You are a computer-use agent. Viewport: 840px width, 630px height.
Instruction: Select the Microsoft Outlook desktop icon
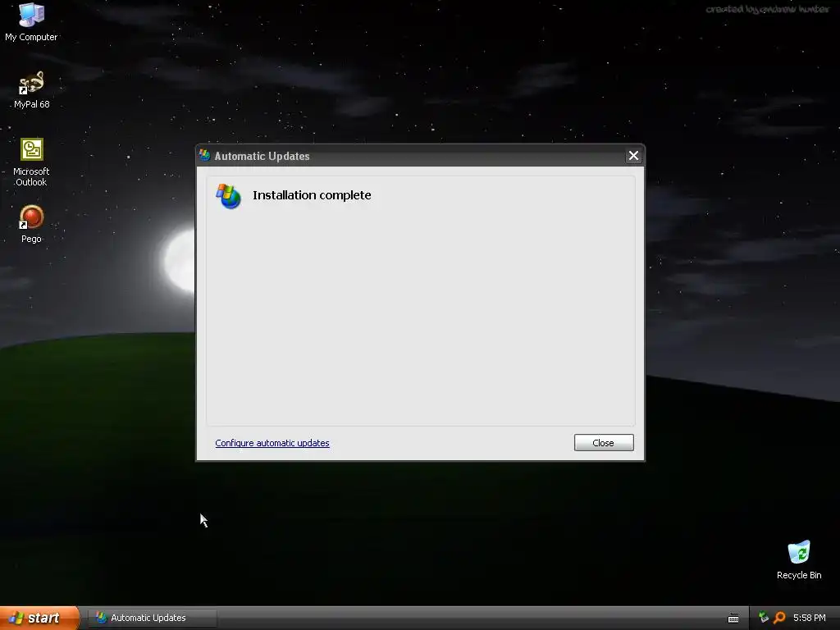32,162
